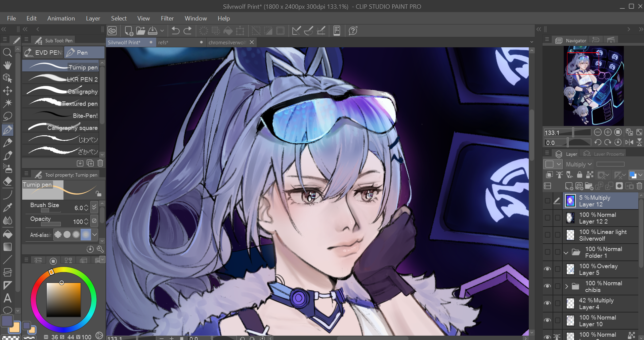Click the New raster layer icon
Image resolution: width=644 pixels, height=340 pixels.
(569, 187)
